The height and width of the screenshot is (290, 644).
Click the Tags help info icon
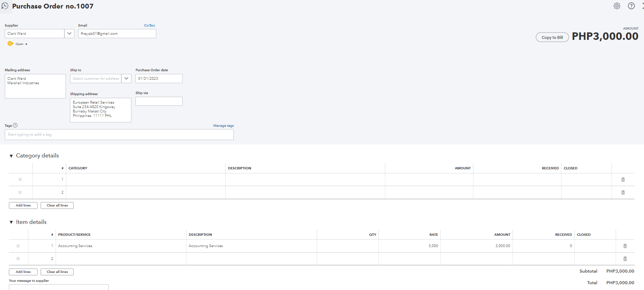pyautogui.click(x=15, y=125)
